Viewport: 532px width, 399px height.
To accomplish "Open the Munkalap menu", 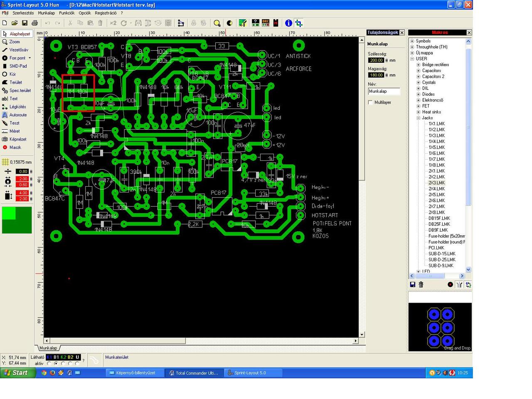I will pos(47,13).
